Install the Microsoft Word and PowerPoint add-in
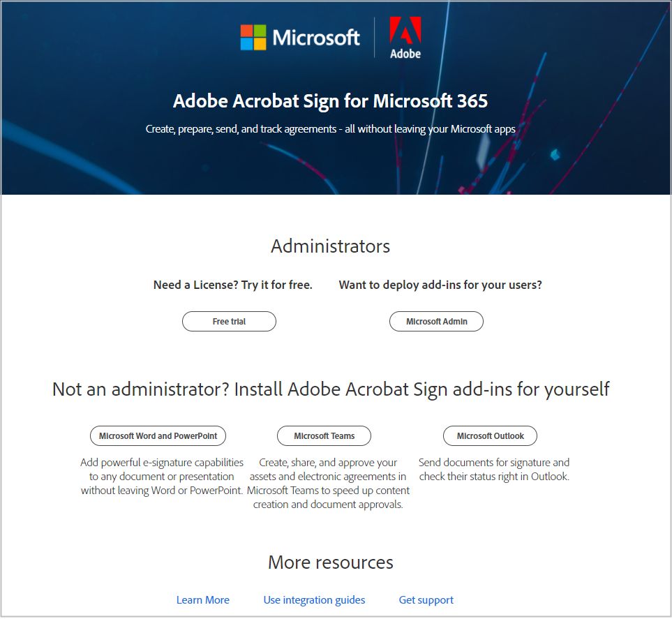 point(158,436)
